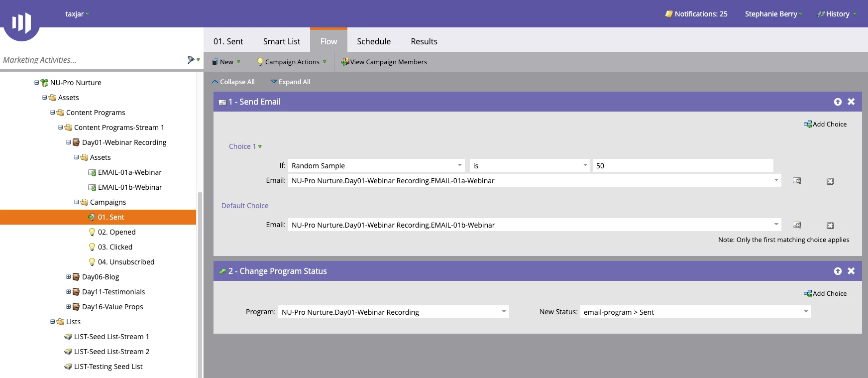Preview EMAIL-01a-Webinar email with magnifier icon
The width and height of the screenshot is (868, 378).
pyautogui.click(x=797, y=181)
